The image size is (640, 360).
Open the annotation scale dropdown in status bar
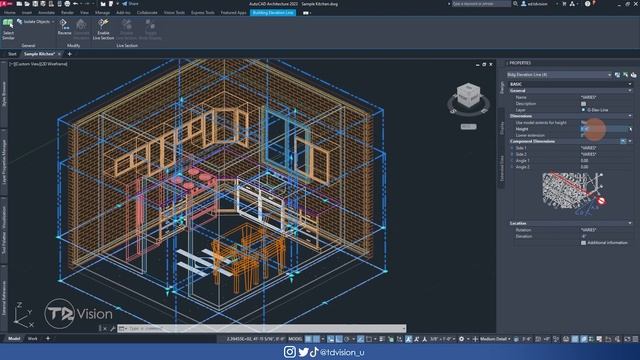442,339
